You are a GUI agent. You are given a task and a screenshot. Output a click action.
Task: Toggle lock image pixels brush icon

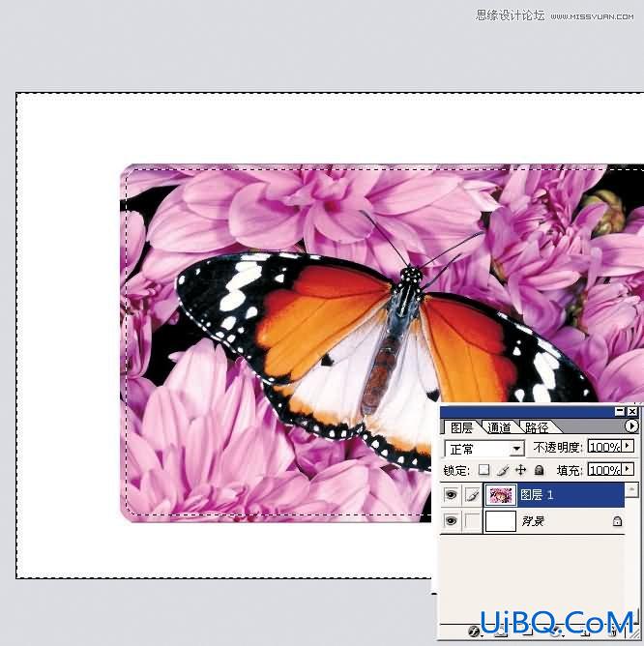point(503,470)
